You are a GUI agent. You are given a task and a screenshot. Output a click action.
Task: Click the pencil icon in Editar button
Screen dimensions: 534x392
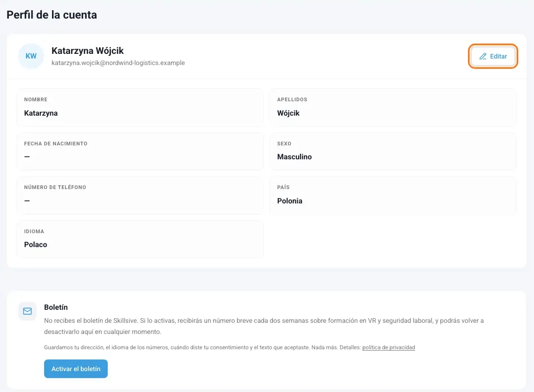[482, 57]
